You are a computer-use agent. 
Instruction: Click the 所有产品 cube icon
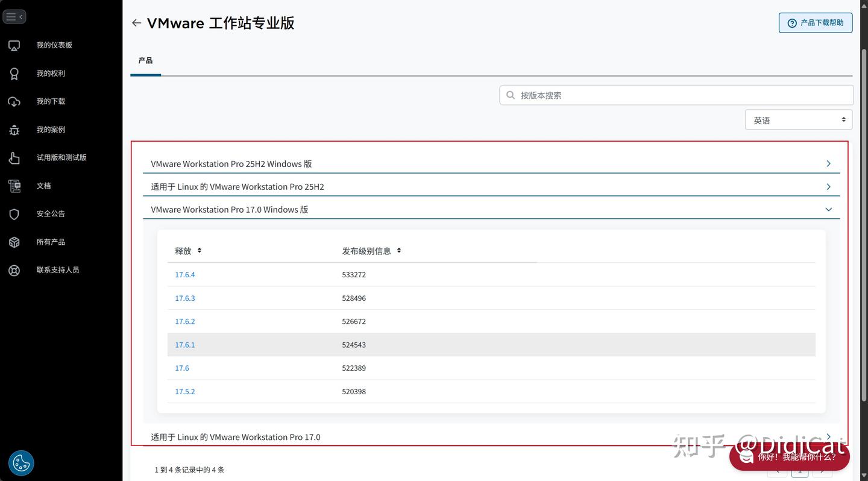pos(14,242)
